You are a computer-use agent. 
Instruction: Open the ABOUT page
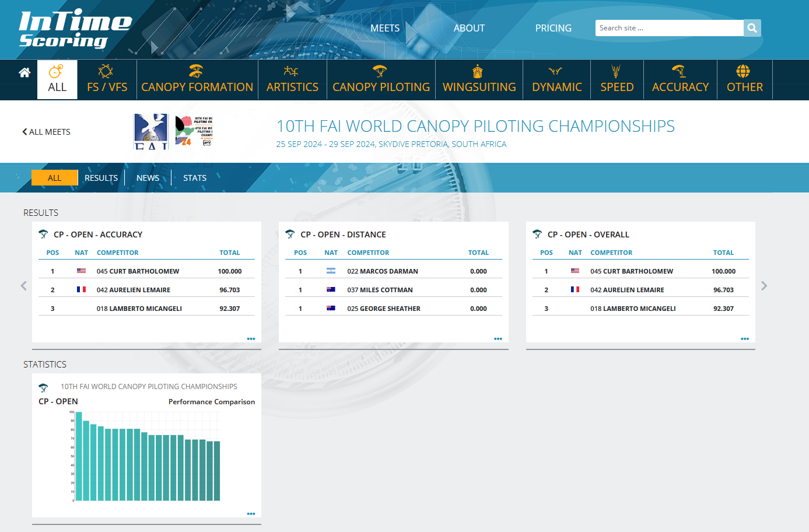[469, 28]
